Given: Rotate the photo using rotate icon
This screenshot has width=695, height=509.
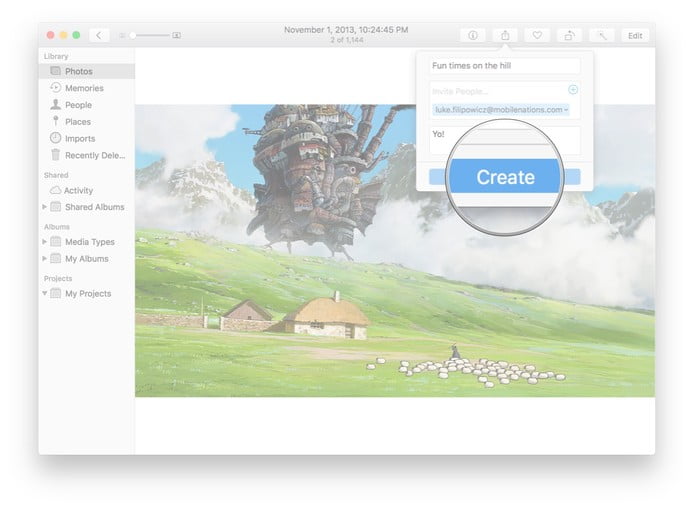Looking at the screenshot, I should 570,35.
